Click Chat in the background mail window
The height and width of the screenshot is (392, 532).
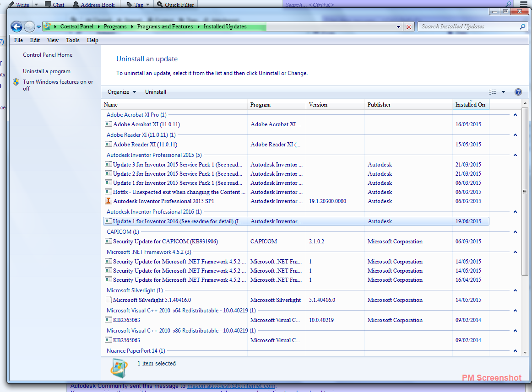tap(54, 5)
